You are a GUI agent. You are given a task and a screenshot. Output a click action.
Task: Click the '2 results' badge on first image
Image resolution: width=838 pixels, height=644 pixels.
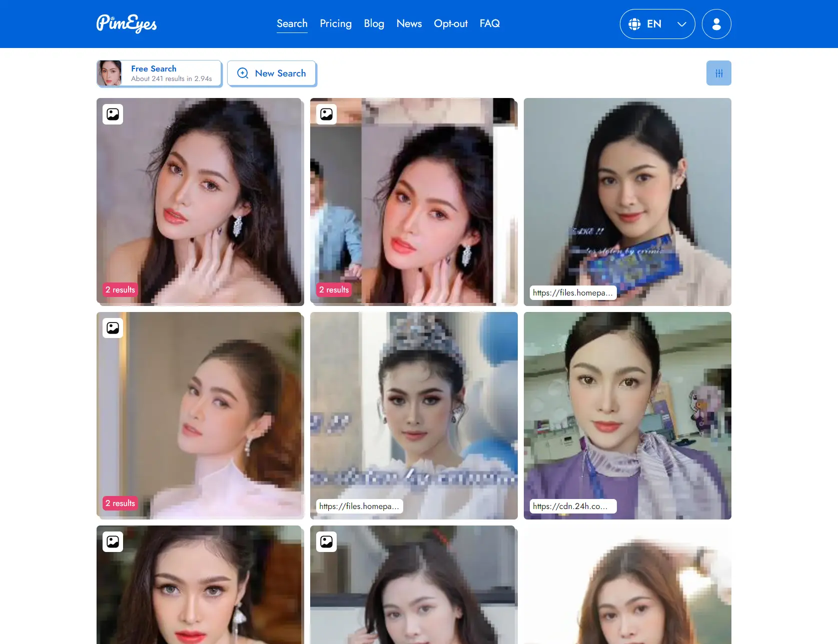pos(120,289)
